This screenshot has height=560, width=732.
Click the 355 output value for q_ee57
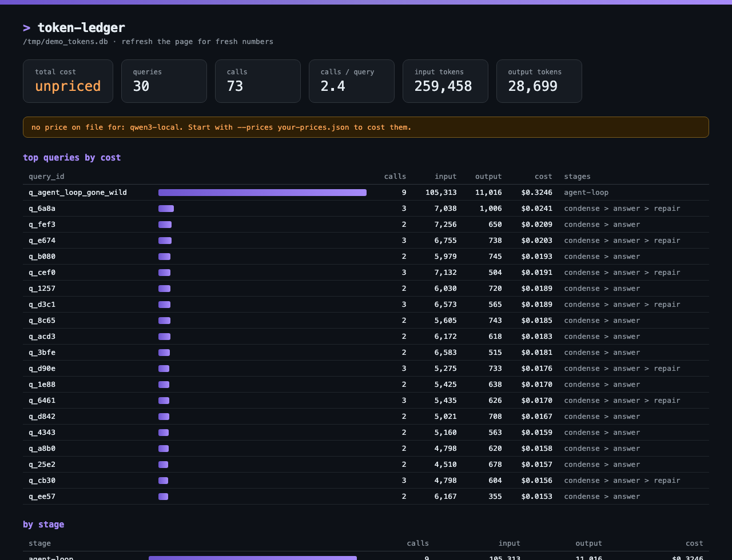click(495, 497)
